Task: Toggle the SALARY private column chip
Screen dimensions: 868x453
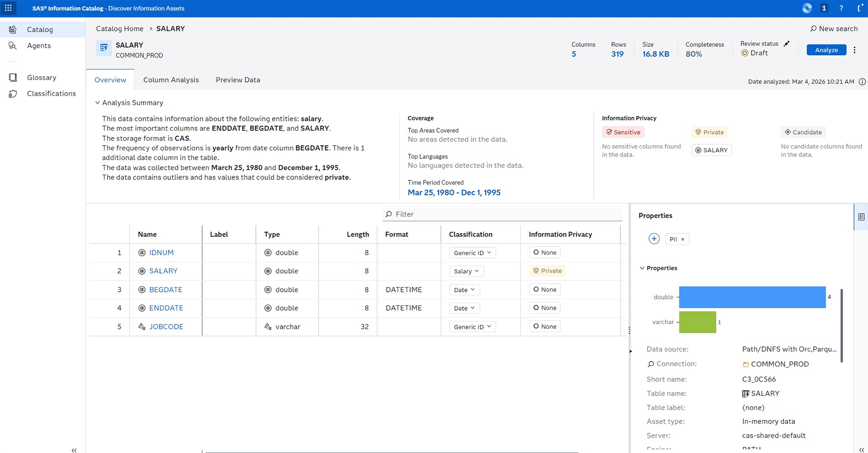Action: pos(711,150)
